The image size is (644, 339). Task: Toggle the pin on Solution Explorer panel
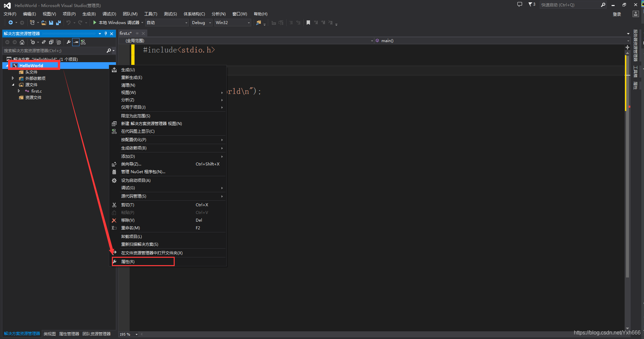(106, 33)
